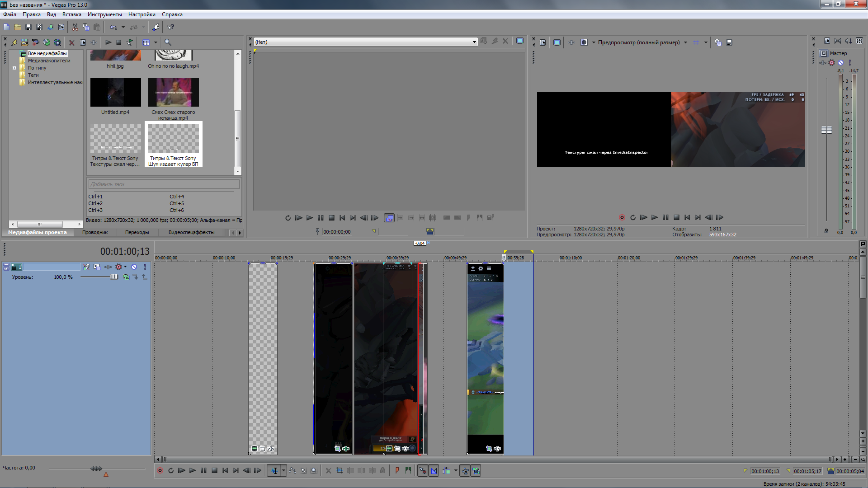Open the Render As toolbar icon
Image resolution: width=868 pixels, height=488 pixels.
pyautogui.click(x=50, y=27)
